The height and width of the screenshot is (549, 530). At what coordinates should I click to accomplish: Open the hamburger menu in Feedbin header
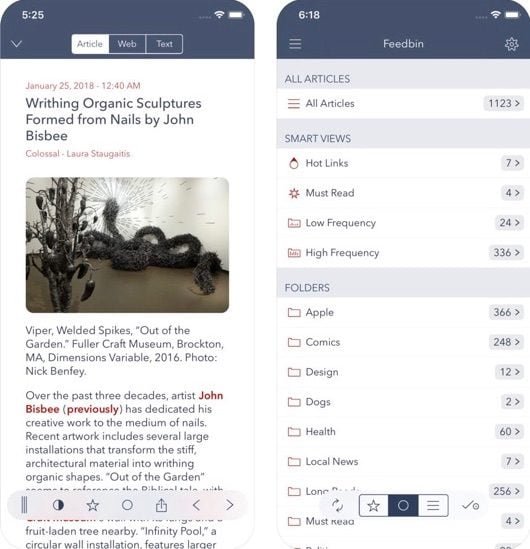coord(295,44)
